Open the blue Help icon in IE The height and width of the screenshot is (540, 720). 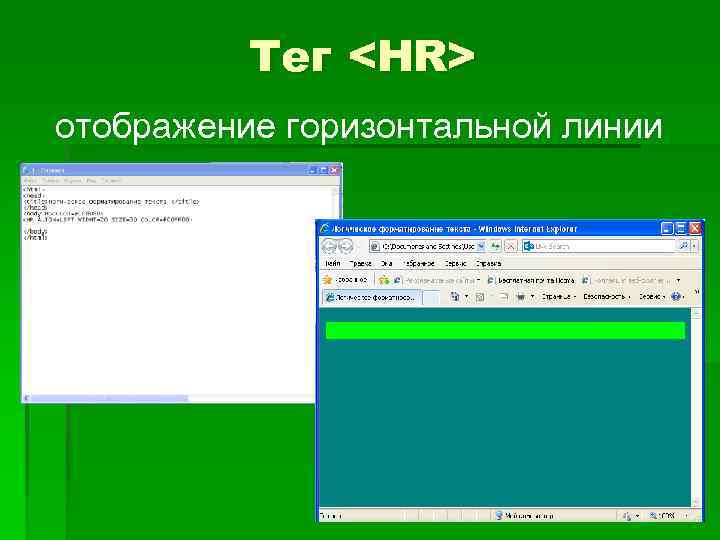click(x=675, y=297)
